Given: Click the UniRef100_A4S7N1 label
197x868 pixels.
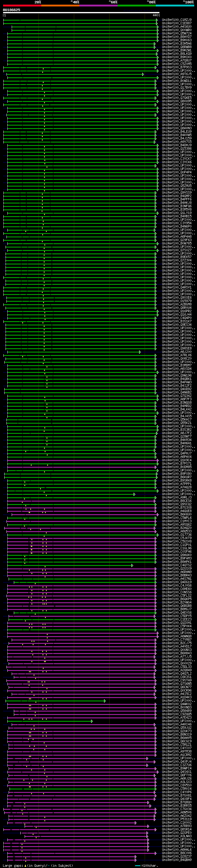Looking at the screenshot, I should [x=177, y=579].
